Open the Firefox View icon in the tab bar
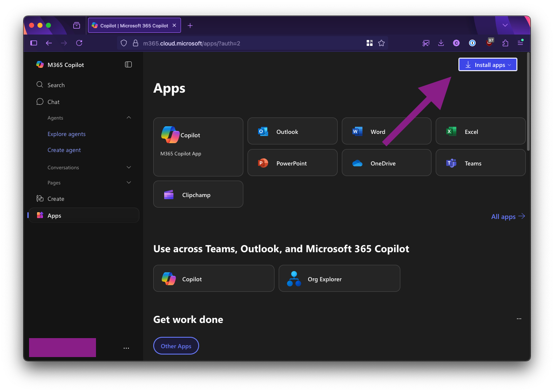Image resolution: width=554 pixels, height=392 pixels. 77,25
